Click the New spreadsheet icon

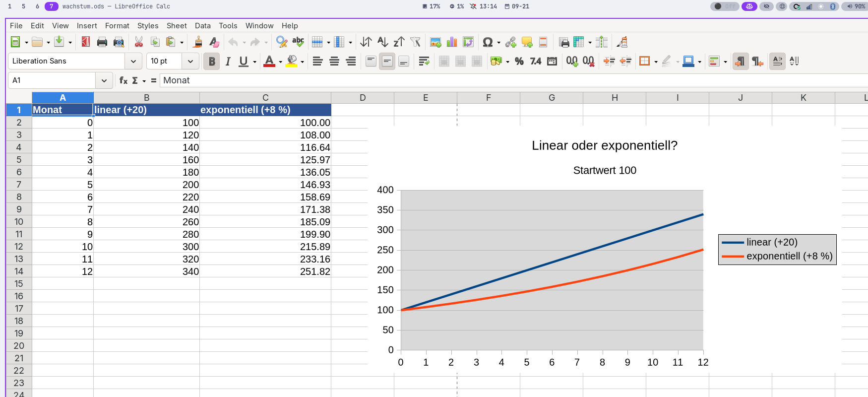[15, 42]
